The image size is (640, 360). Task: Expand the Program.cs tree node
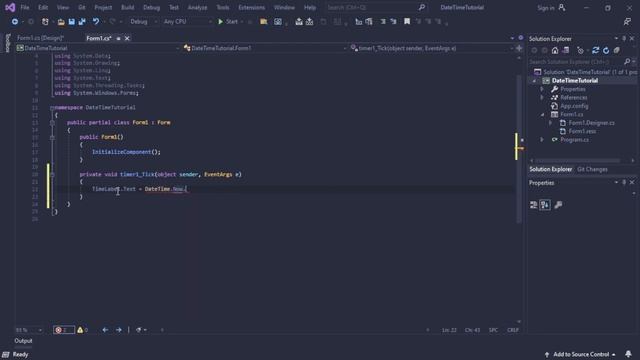click(x=542, y=140)
